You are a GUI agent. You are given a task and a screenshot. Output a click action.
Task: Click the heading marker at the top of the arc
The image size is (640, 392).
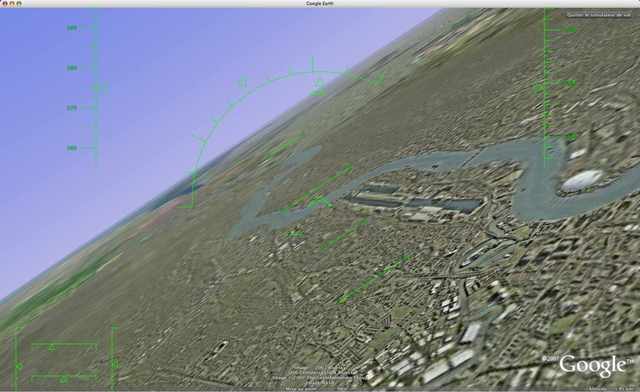tap(313, 65)
